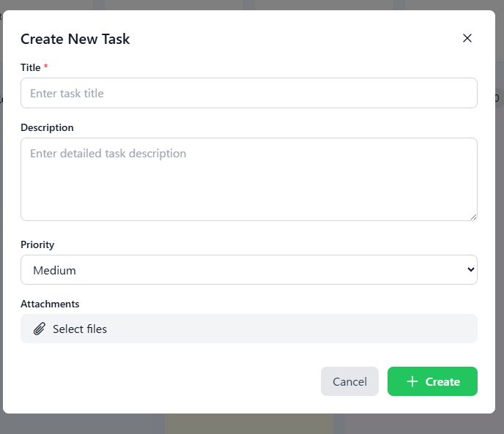504x434 pixels.
Task: Click the green Create button
Action: 432,381
